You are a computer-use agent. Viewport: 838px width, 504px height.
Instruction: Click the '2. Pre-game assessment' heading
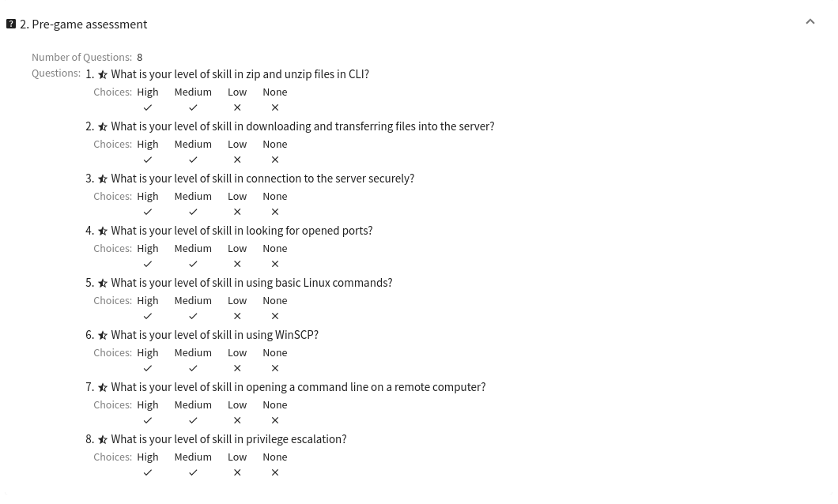coord(83,24)
